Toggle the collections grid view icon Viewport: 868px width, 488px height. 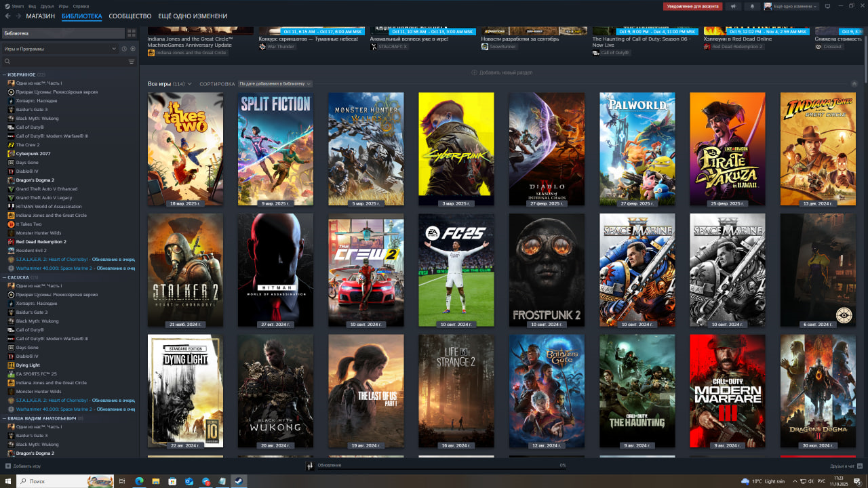click(x=132, y=33)
